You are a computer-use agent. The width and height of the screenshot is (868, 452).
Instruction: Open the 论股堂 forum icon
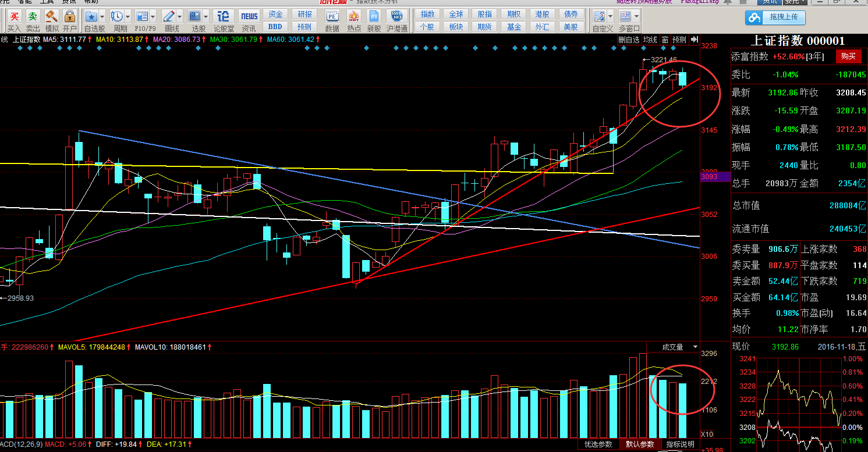224,16
